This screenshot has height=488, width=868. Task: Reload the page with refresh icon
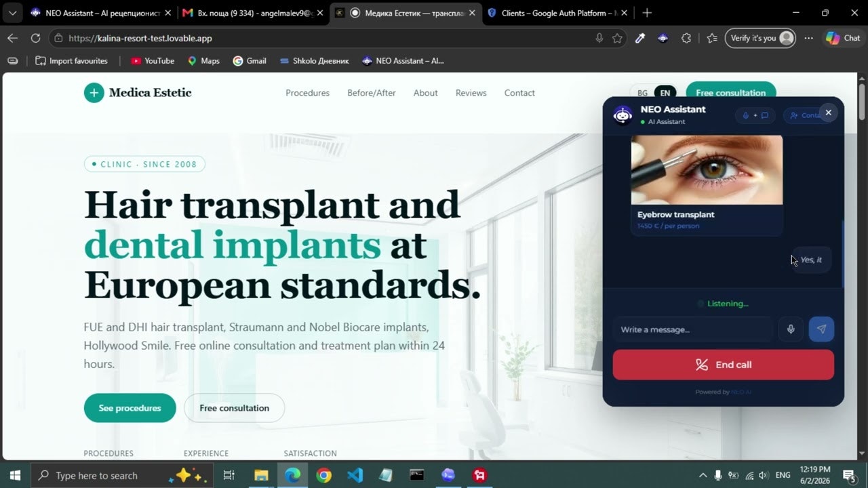(x=35, y=38)
